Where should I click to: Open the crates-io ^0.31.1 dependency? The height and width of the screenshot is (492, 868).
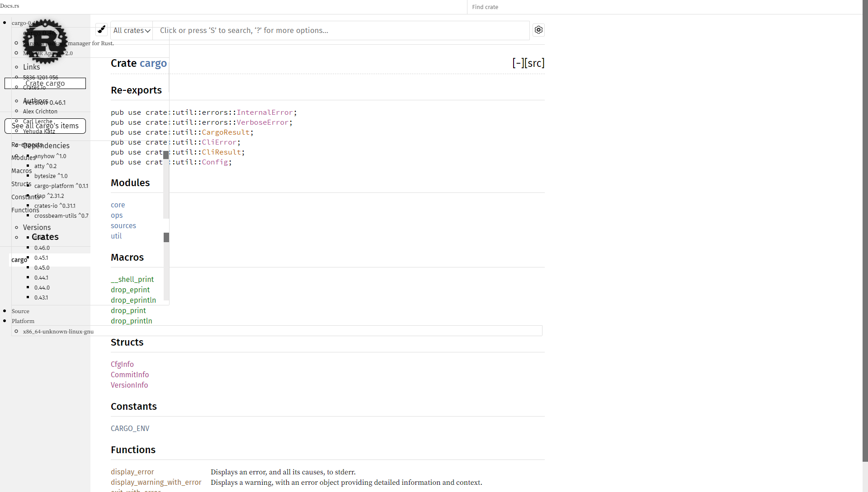tap(55, 206)
